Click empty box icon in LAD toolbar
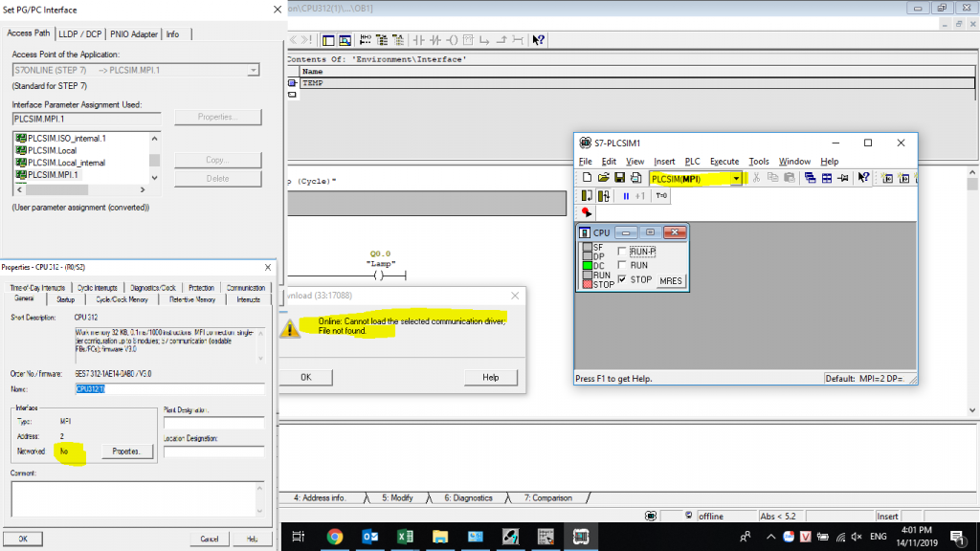Screen dimensions: 980x551 tap(468, 40)
